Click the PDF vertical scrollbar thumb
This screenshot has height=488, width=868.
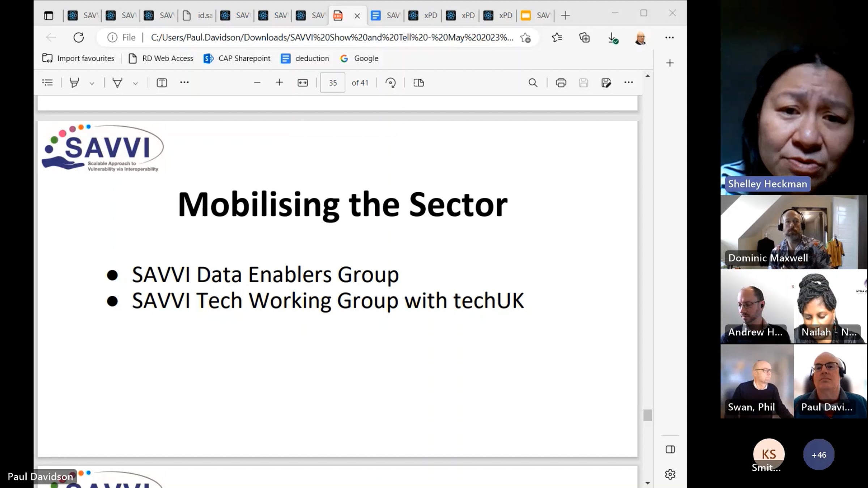pyautogui.click(x=647, y=415)
